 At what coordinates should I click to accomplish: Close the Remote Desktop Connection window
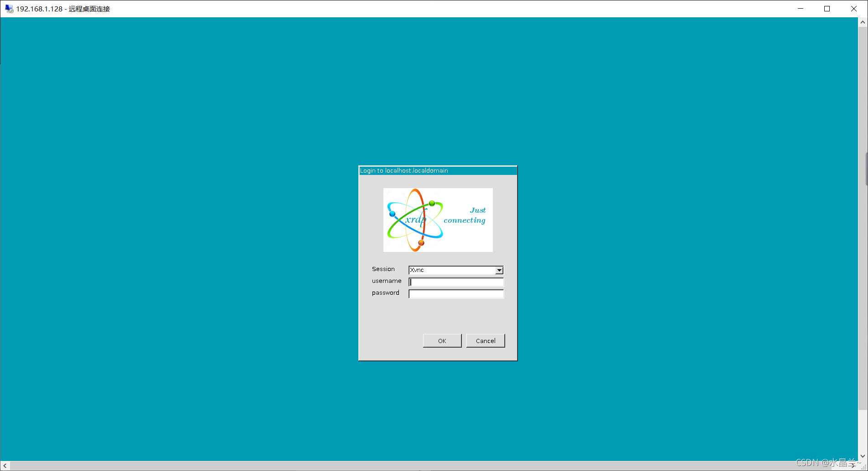coord(854,9)
